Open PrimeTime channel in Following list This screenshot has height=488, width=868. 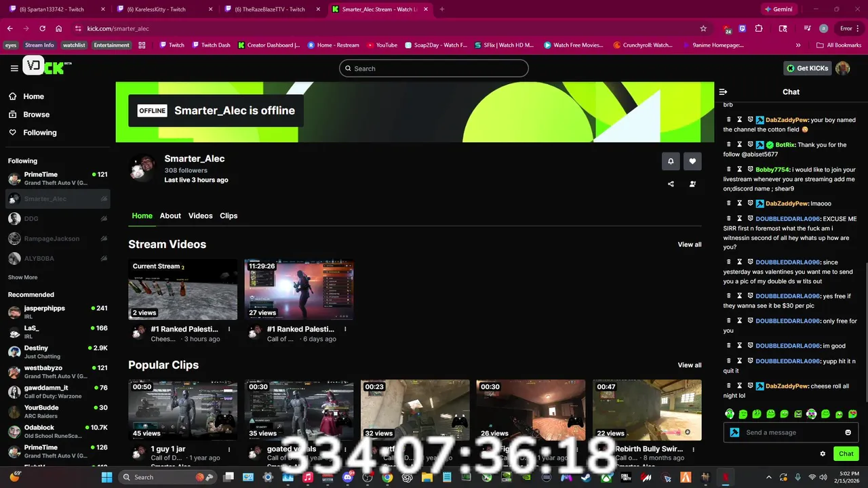[58, 179]
